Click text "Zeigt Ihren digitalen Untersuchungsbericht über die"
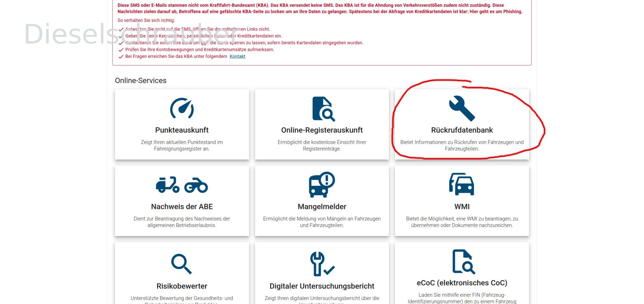The image size is (644, 304). [322, 298]
